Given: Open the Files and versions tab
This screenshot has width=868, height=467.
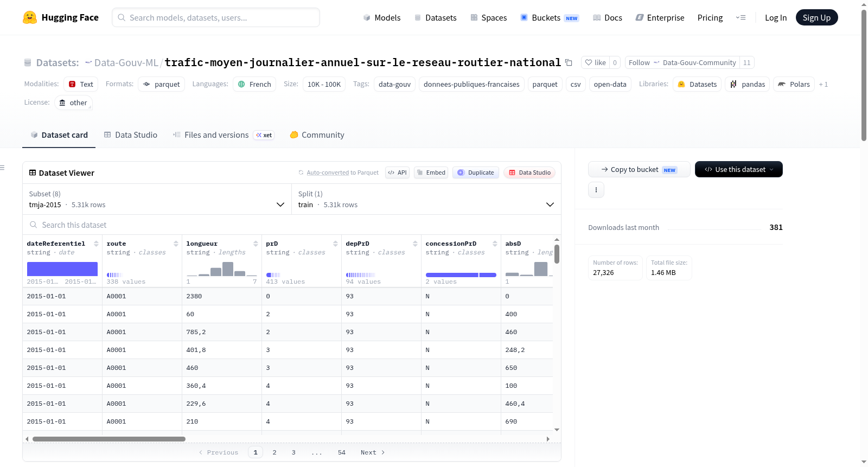Looking at the screenshot, I should pos(224,135).
